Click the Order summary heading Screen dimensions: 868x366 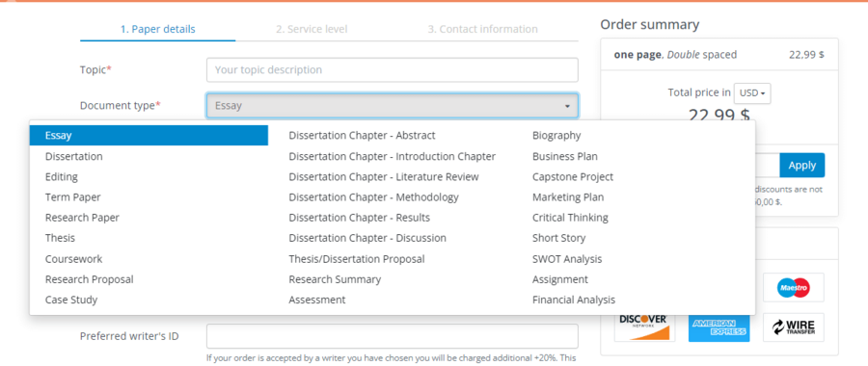(650, 25)
